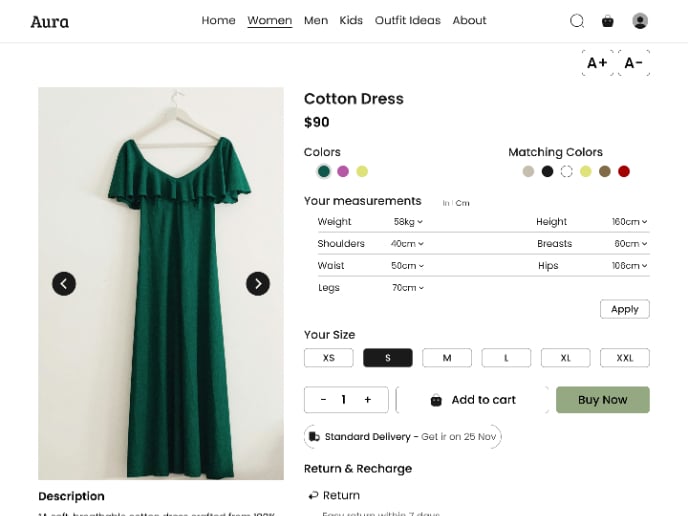The image size is (688, 516).
Task: Switch measurement units to In
Action: click(x=446, y=203)
